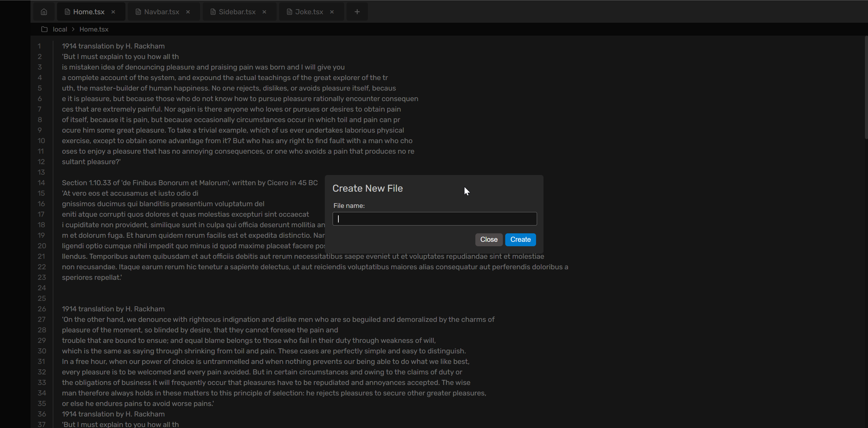Image resolution: width=868 pixels, height=428 pixels.
Task: Close the Navbar.tsx tab
Action: coord(188,12)
